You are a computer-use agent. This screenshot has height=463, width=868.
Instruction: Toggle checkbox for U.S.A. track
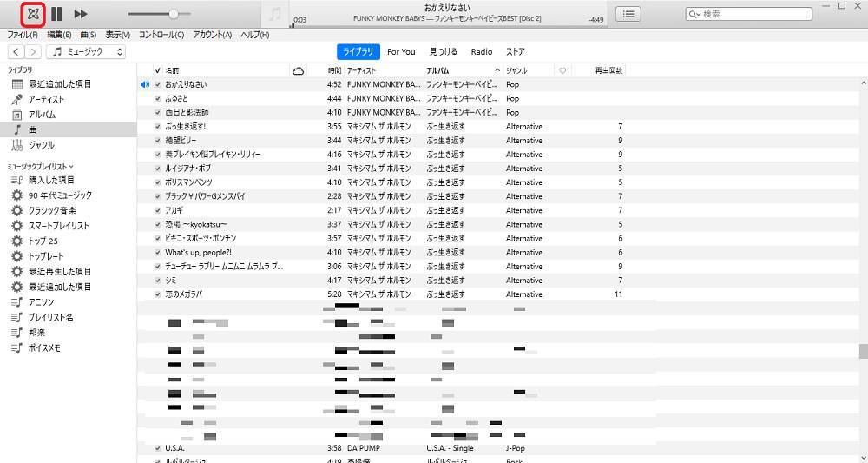pos(157,448)
